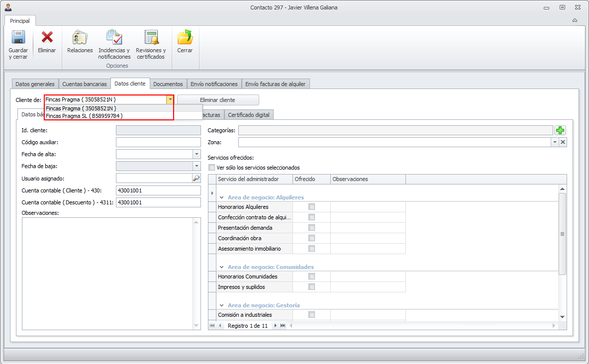Viewport: 589px width, 364px height.
Task: Select Fincas Pragma SL (B58959784) option
Action: pyautogui.click(x=85, y=116)
